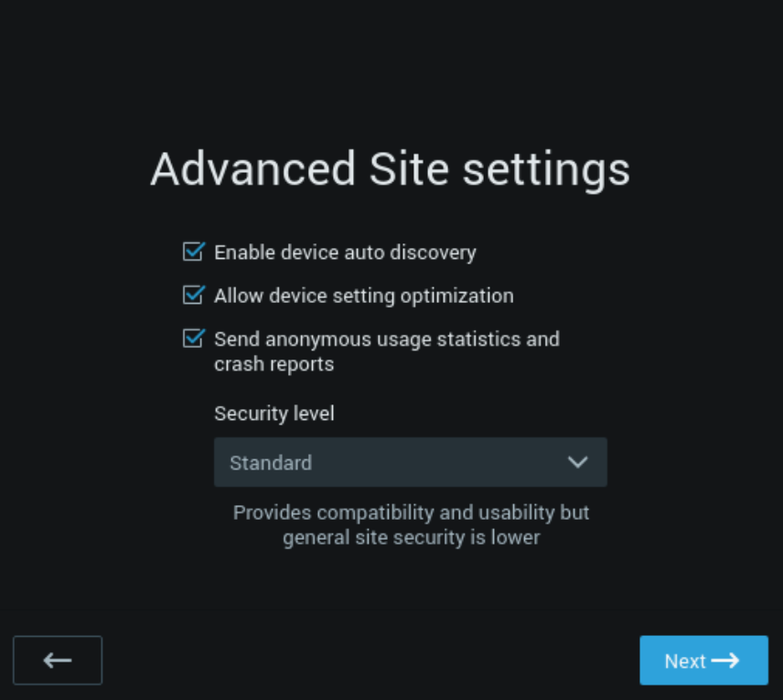The image size is (783, 700).
Task: Click the Next button
Action: (703, 661)
